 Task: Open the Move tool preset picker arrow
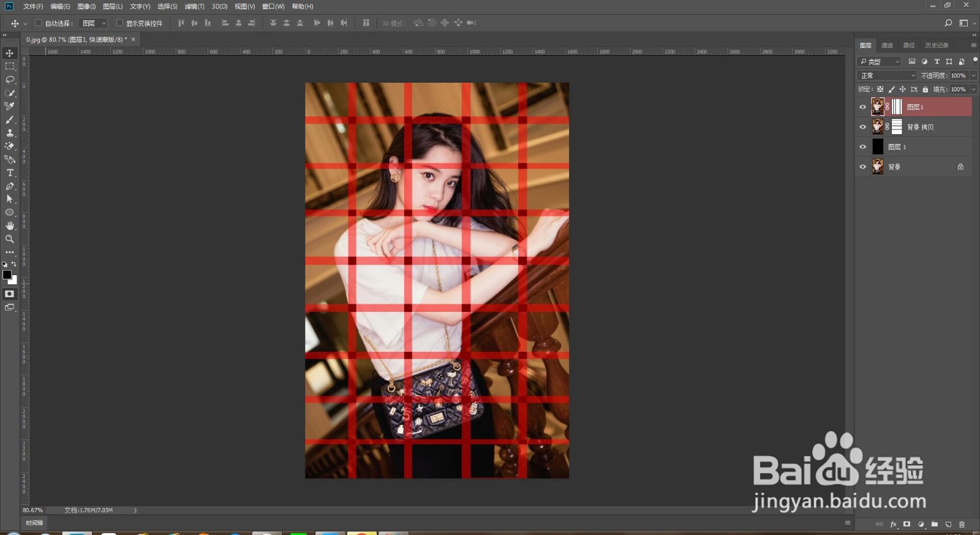25,23
